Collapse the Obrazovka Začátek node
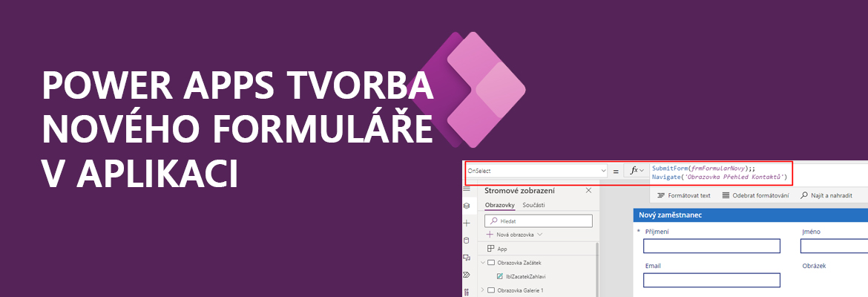The width and height of the screenshot is (868, 297). pos(482,263)
